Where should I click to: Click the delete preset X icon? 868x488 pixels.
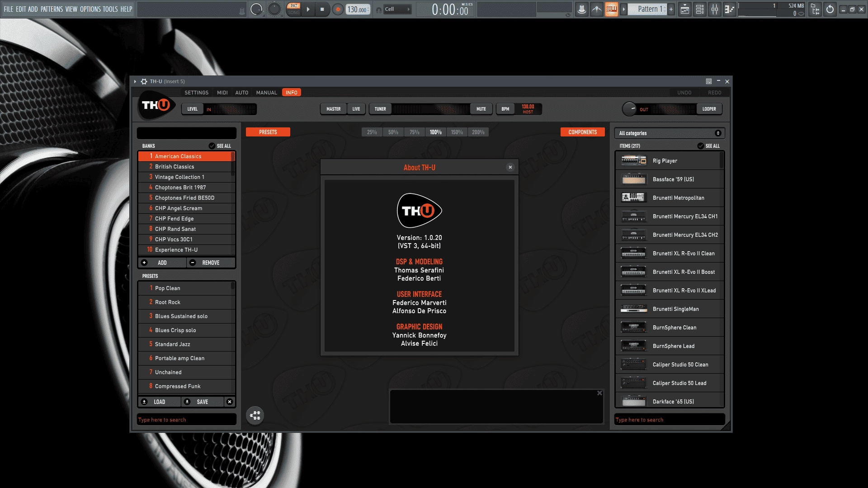pyautogui.click(x=230, y=402)
